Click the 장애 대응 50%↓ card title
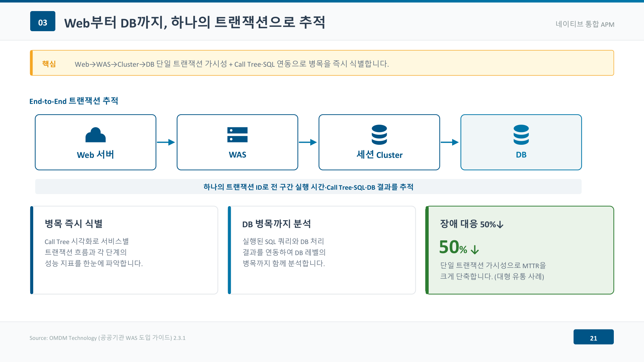 click(x=472, y=224)
